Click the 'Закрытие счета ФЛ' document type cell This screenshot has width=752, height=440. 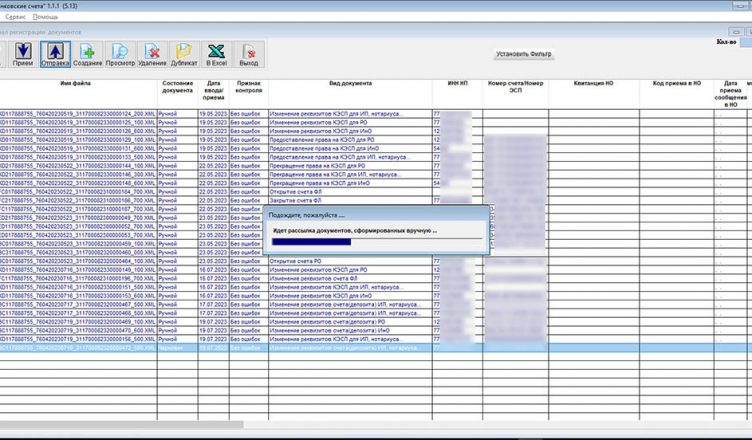pyautogui.click(x=350, y=201)
